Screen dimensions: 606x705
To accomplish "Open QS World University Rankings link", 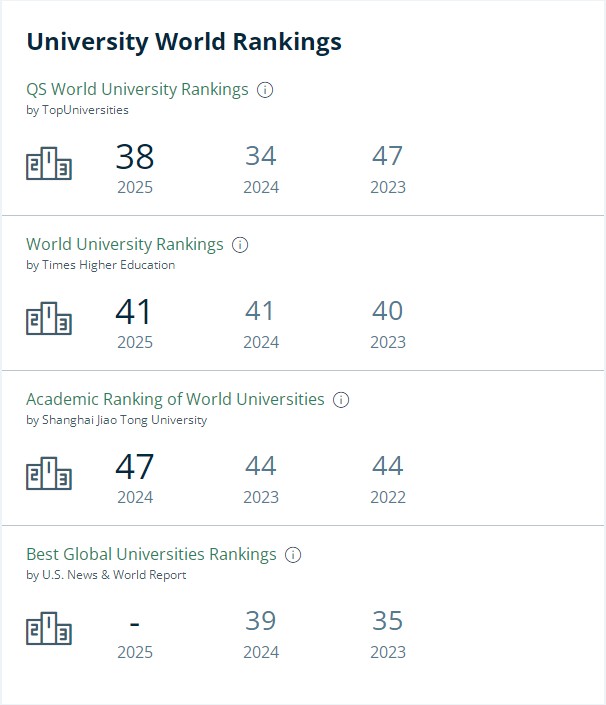I will pos(137,89).
